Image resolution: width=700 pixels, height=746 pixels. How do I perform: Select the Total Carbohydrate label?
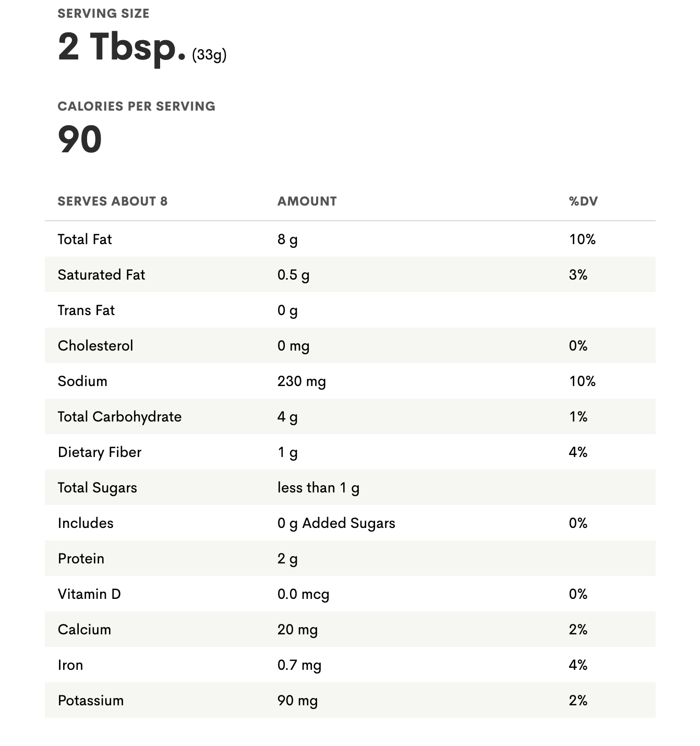point(119,417)
